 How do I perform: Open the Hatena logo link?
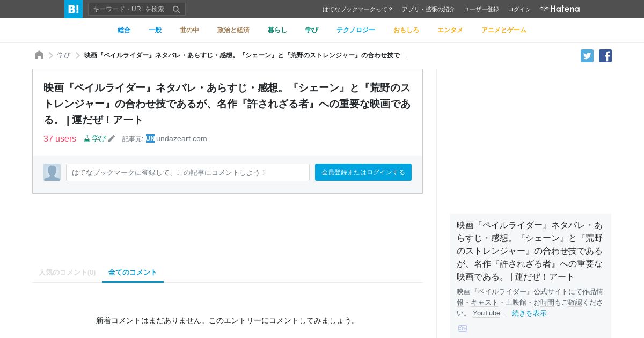pos(560,9)
